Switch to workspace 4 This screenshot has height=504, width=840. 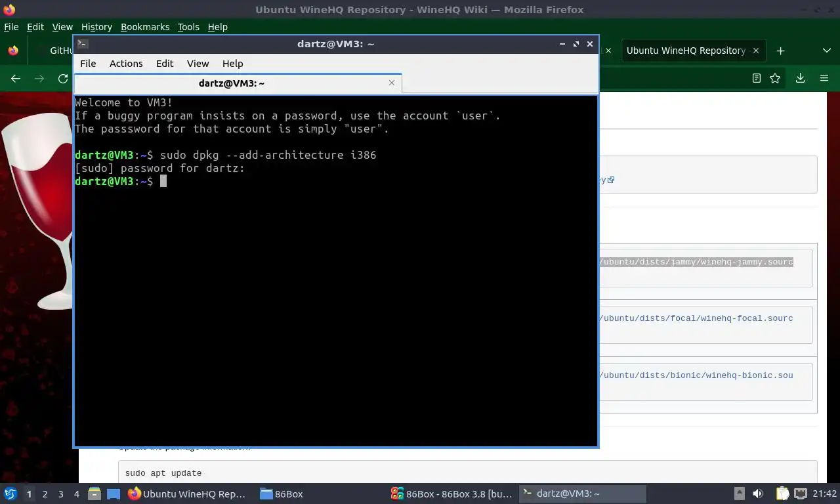tap(76, 494)
